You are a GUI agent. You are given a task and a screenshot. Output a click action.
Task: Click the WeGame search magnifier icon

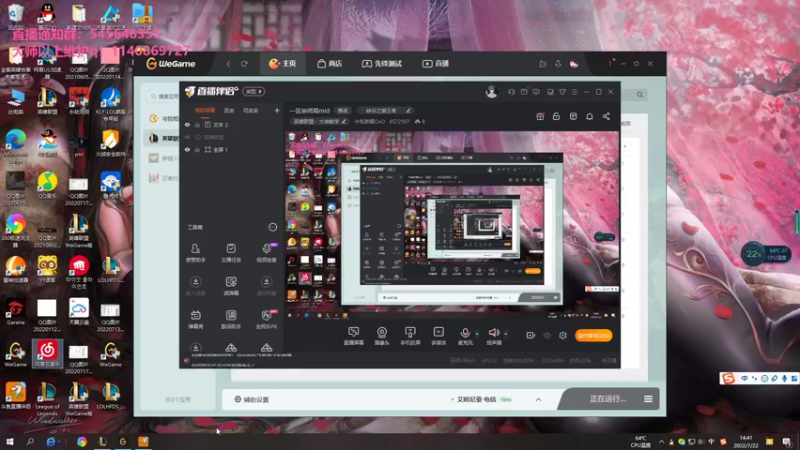pos(640,94)
